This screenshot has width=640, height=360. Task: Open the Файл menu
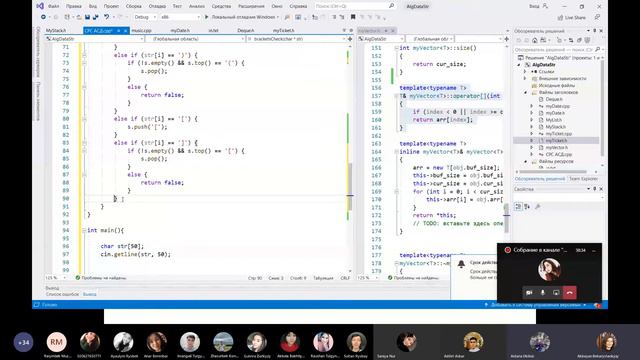(x=53, y=7)
